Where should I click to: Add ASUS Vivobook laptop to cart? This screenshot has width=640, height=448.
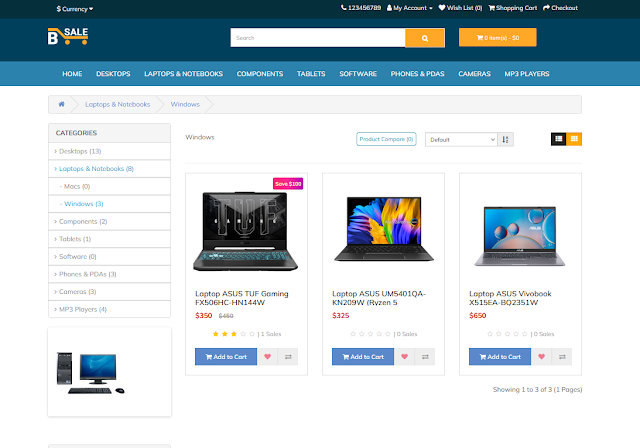500,357
